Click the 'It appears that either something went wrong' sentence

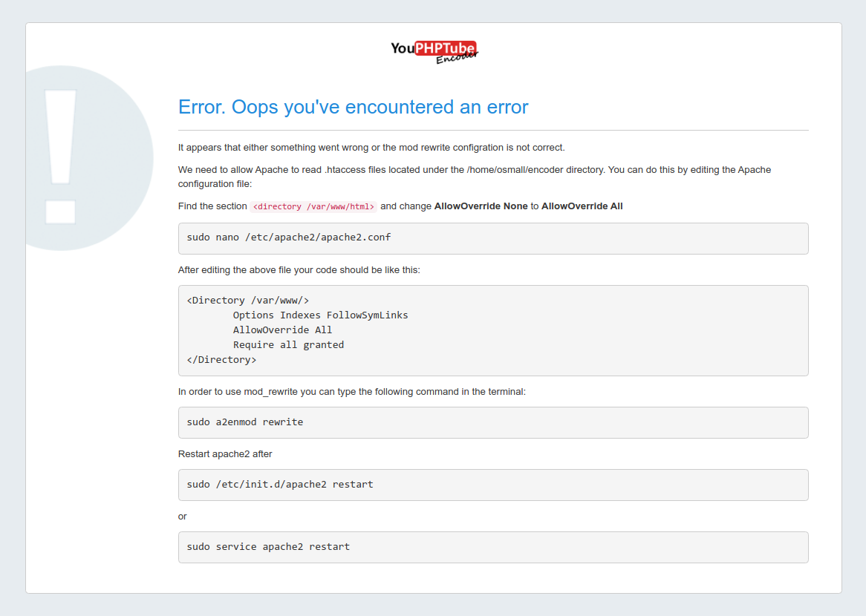click(371, 148)
